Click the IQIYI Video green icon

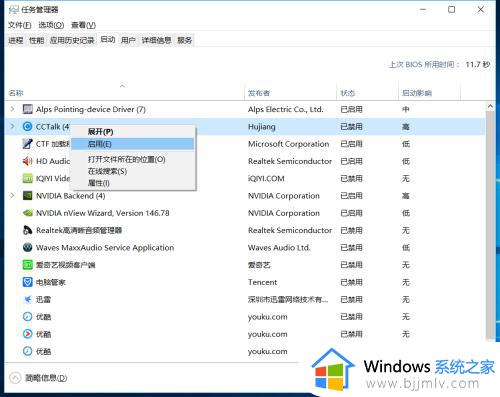coord(27,178)
